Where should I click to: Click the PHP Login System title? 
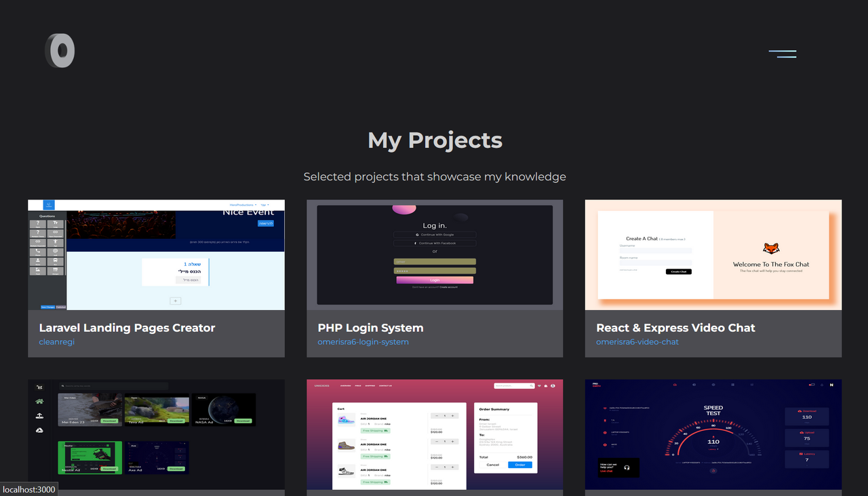[x=370, y=328]
